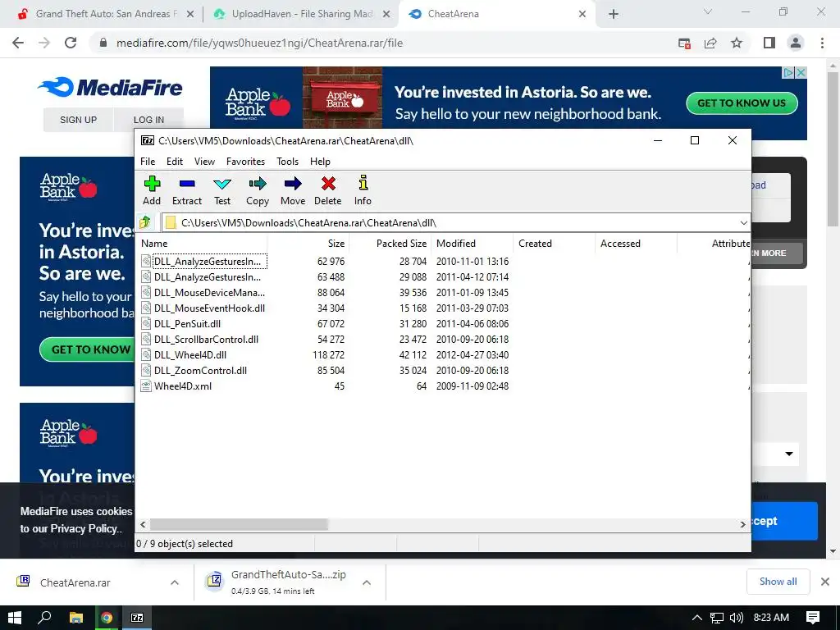Open File Explorer from taskbar
840x630 pixels.
point(76,618)
